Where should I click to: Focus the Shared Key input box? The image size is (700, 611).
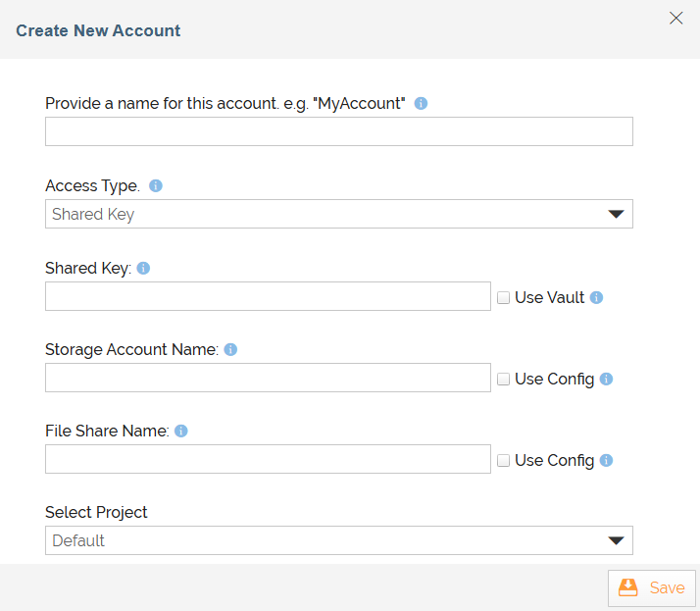[268, 296]
